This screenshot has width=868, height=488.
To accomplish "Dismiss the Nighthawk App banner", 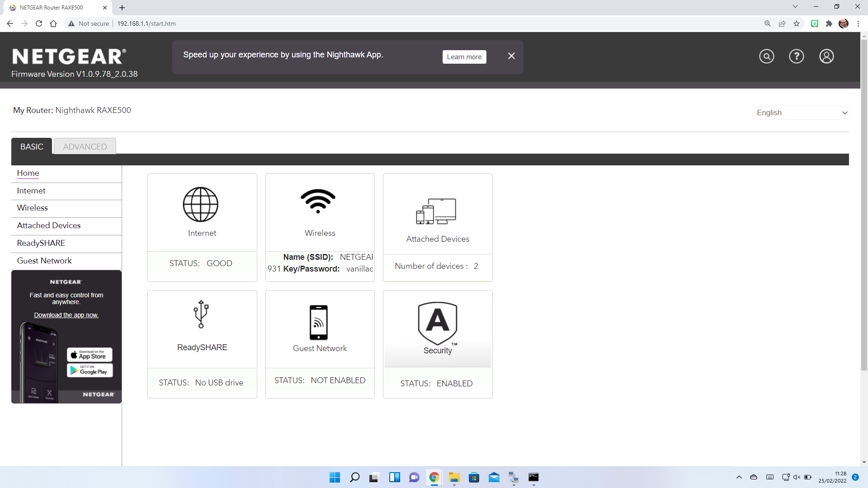I will [x=511, y=56].
